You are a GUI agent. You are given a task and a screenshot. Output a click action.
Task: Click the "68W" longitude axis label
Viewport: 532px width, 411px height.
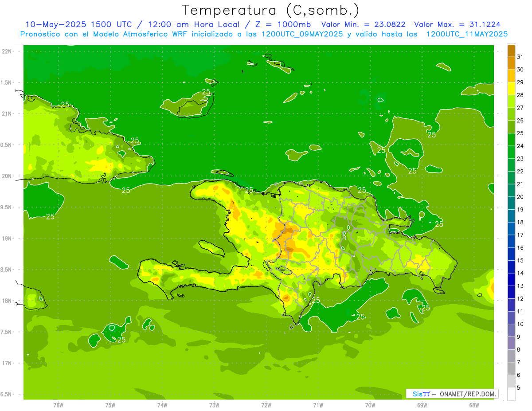tap(474, 405)
